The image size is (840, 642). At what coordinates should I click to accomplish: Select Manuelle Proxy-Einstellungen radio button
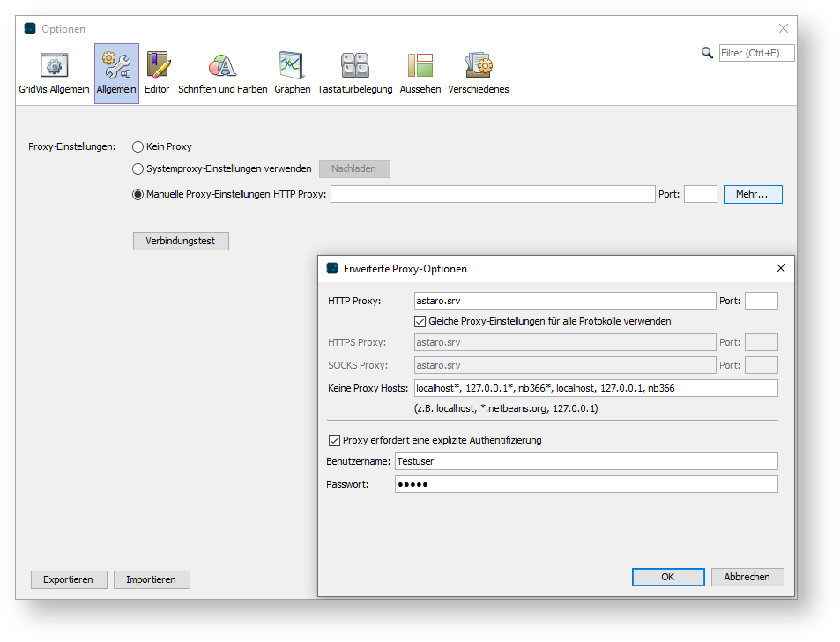[x=138, y=195]
